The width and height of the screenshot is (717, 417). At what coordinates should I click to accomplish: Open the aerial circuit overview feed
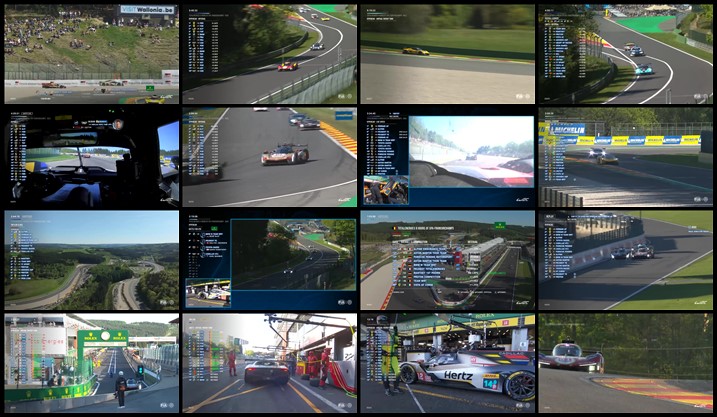coord(91,260)
